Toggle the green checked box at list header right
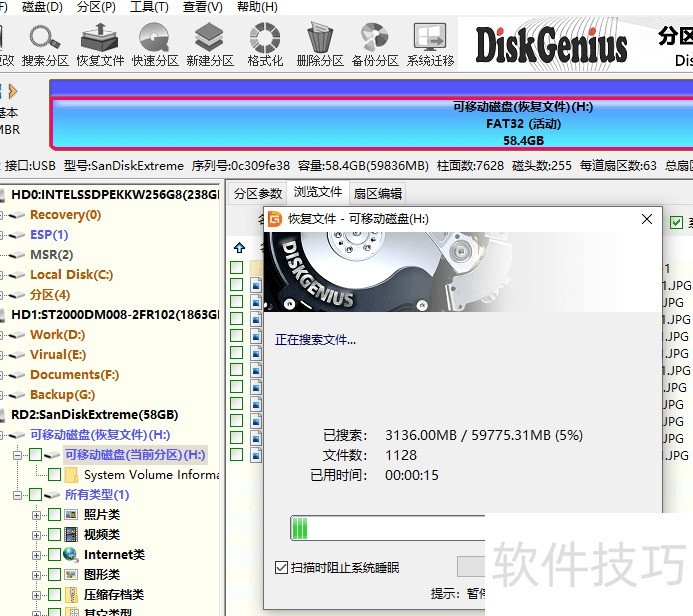 pos(676,222)
